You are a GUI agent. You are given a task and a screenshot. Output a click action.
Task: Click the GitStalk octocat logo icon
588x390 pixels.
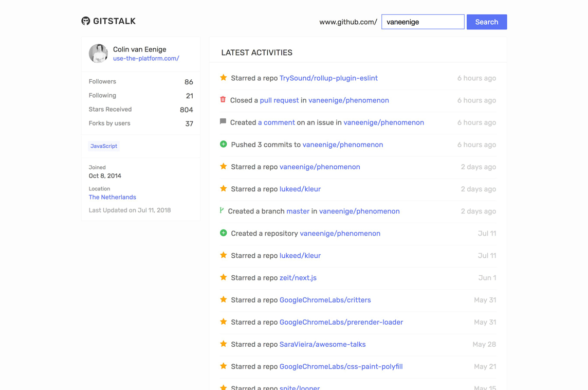[x=85, y=21]
